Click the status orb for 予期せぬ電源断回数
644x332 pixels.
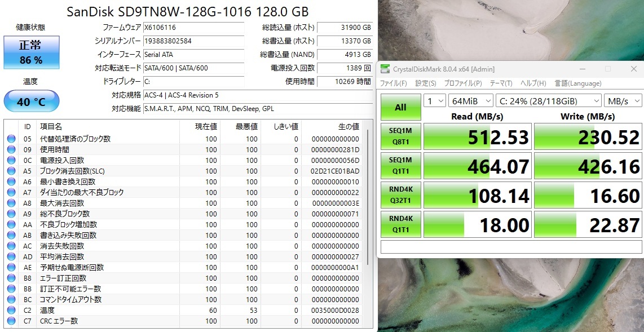click(11, 268)
